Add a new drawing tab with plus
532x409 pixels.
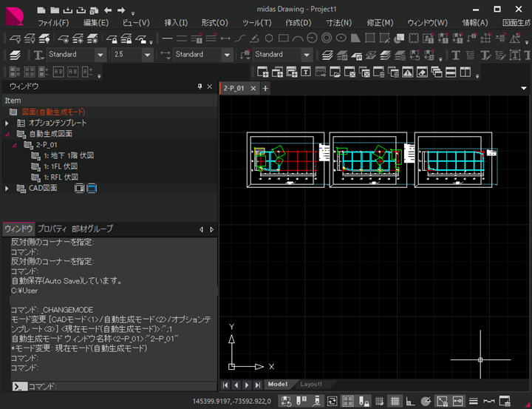coord(265,88)
